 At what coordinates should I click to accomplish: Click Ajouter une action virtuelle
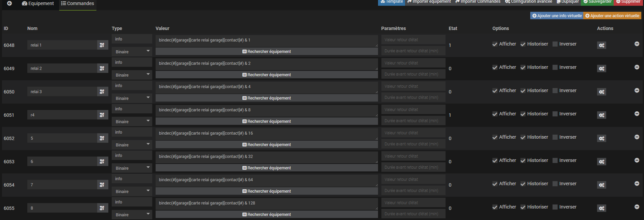612,16
